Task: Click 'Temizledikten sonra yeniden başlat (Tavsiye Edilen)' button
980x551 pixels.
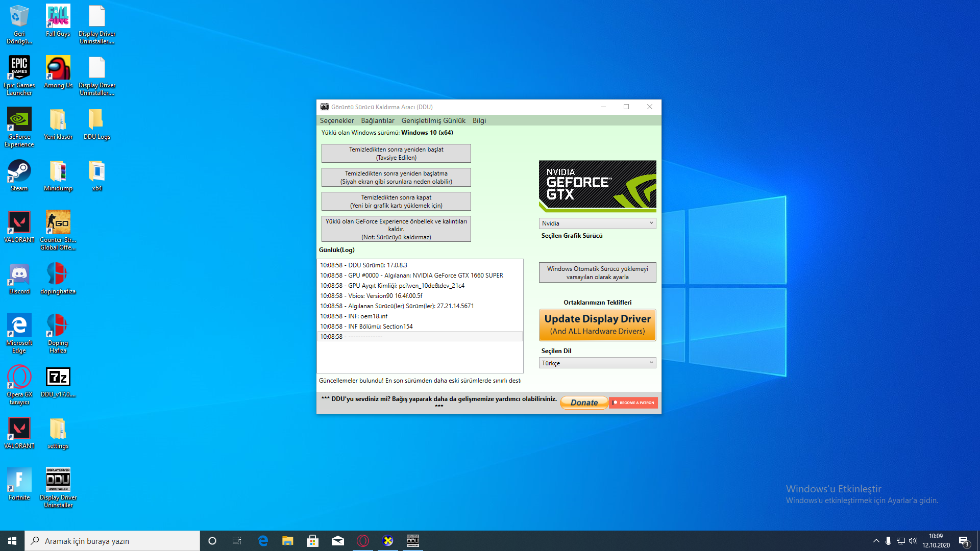Action: pyautogui.click(x=396, y=154)
